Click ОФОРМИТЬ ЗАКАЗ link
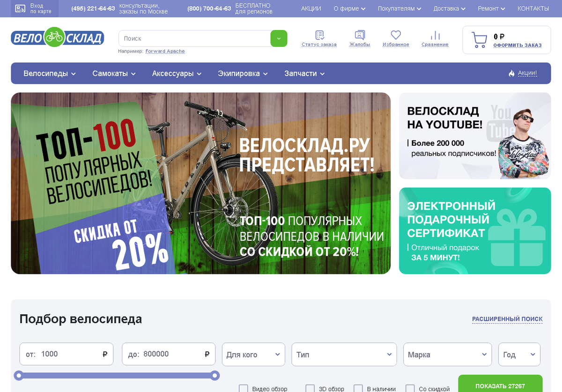562x392 pixels. coord(518,45)
